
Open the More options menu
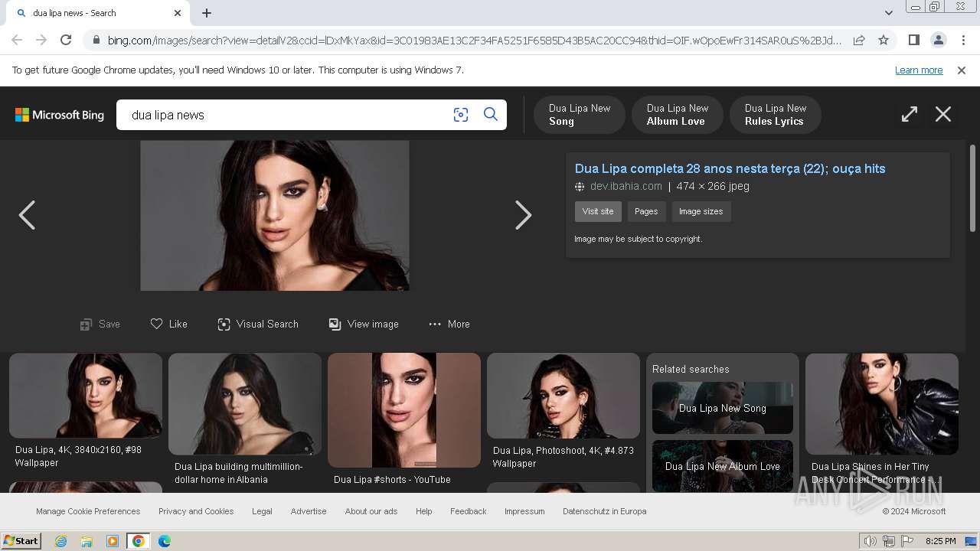pos(449,324)
